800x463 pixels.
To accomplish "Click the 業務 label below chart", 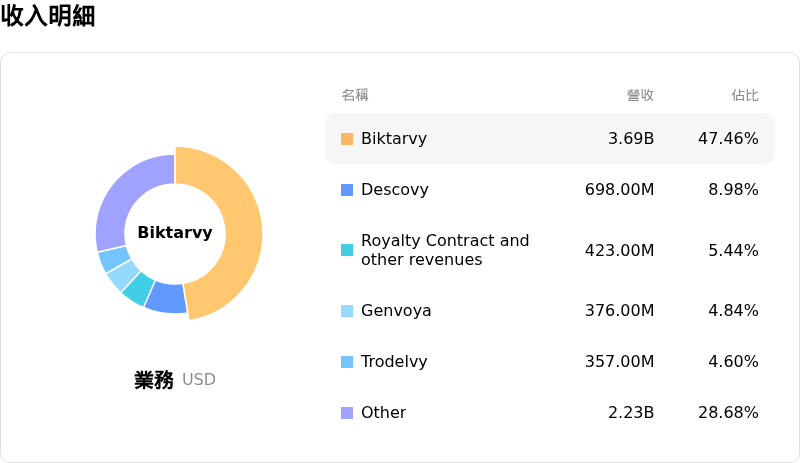I will click(154, 380).
